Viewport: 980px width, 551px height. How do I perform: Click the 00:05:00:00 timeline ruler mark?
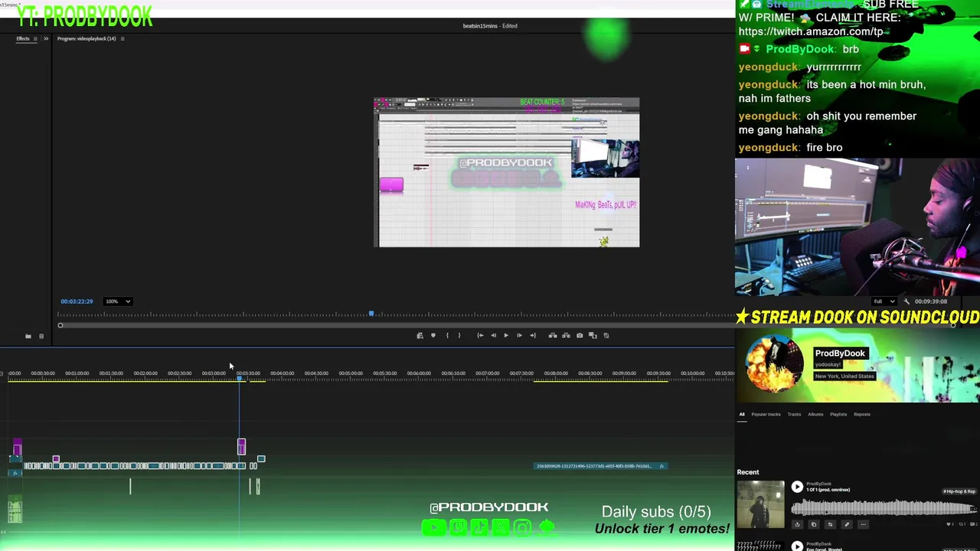pyautogui.click(x=351, y=373)
